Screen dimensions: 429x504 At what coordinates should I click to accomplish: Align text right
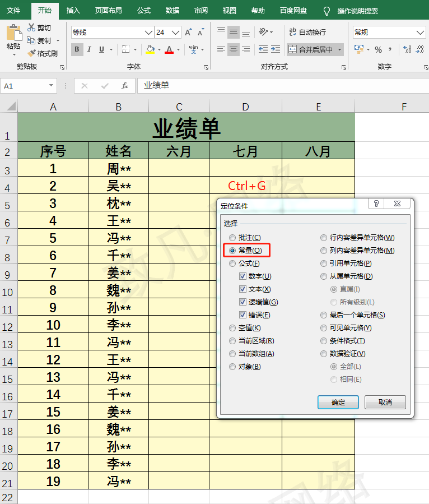[246, 49]
